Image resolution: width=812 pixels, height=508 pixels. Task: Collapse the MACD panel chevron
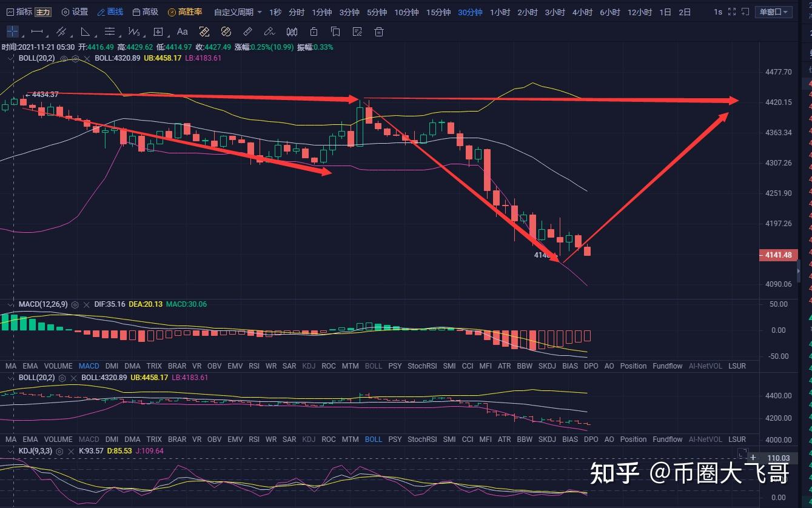pyautogui.click(x=10, y=304)
